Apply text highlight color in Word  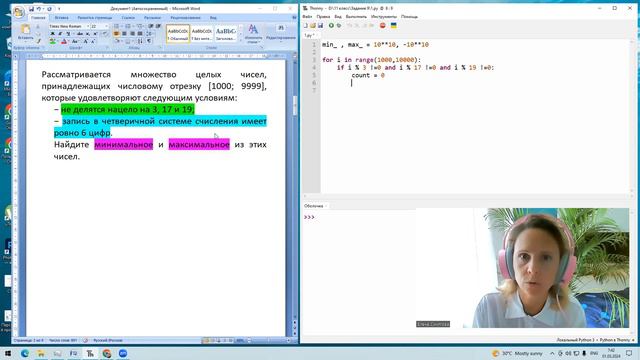tap(53, 41)
